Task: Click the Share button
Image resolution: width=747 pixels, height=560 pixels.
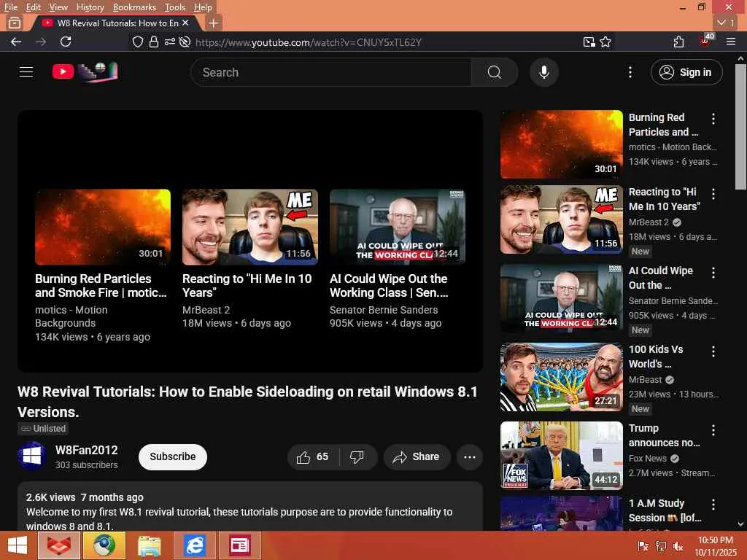Action: point(417,456)
